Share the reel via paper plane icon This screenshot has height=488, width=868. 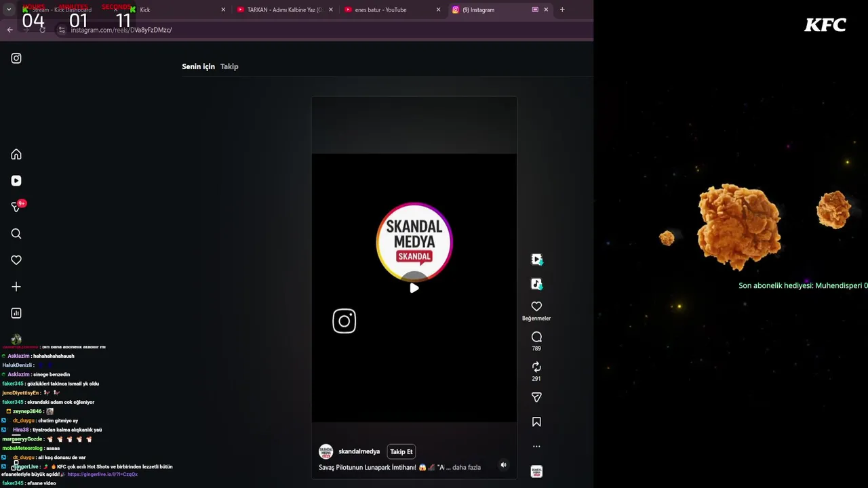point(536,397)
